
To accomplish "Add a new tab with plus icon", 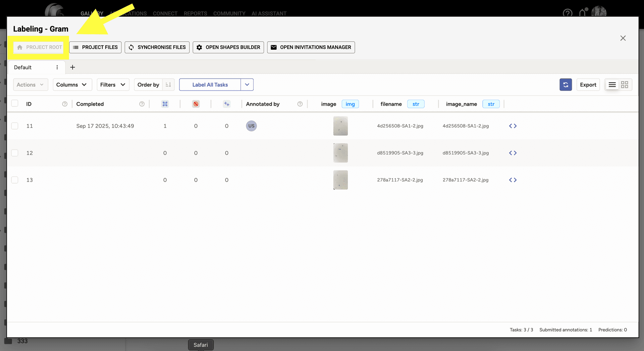I will pos(72,67).
